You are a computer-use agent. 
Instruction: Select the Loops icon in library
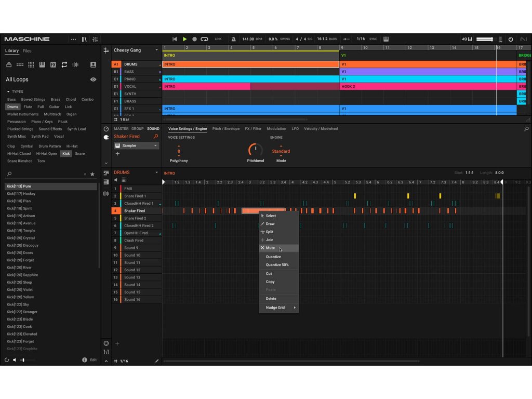[x=64, y=64]
